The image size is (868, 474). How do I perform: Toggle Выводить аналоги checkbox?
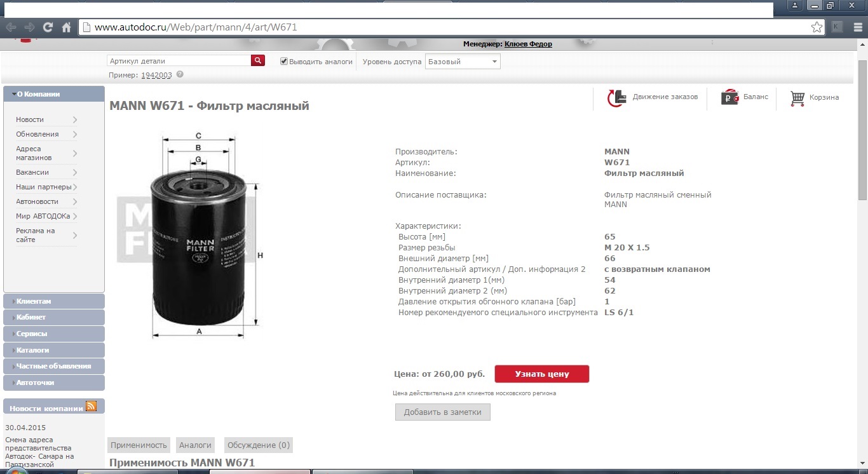click(284, 61)
